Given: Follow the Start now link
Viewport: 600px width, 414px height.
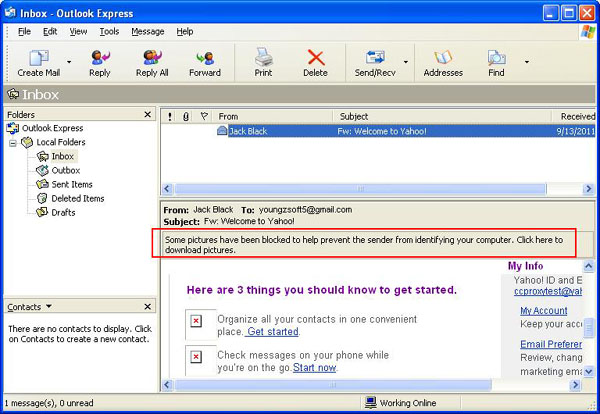Looking at the screenshot, I should click(315, 367).
